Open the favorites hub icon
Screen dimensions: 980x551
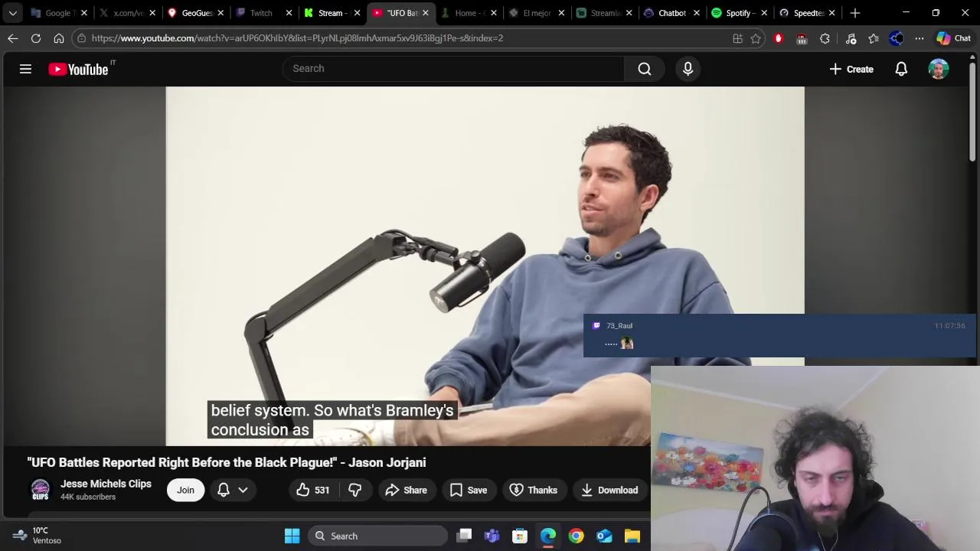coord(874,38)
